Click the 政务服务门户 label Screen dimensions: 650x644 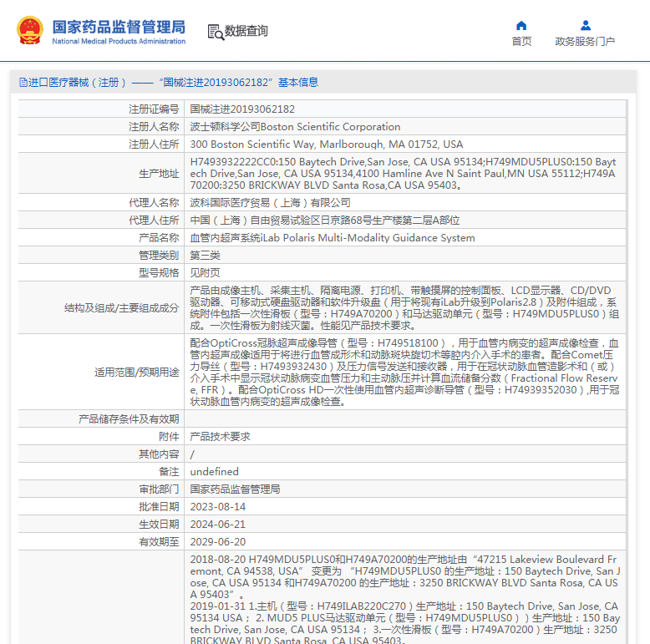click(585, 42)
